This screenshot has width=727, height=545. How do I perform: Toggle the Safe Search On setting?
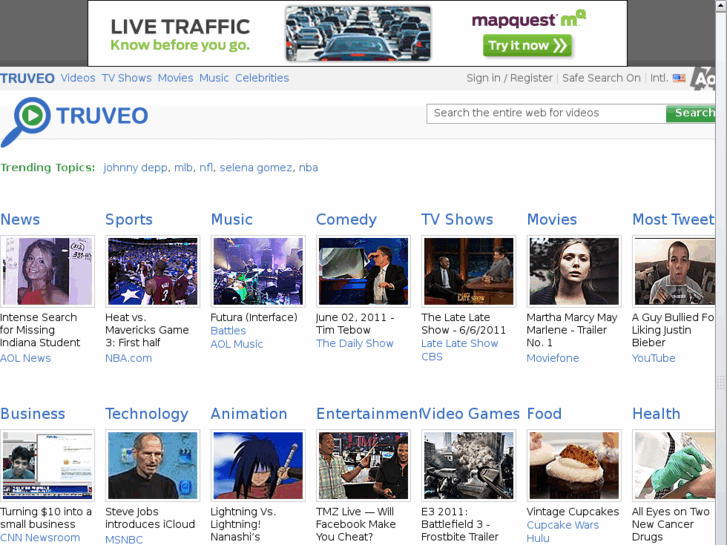tap(601, 78)
